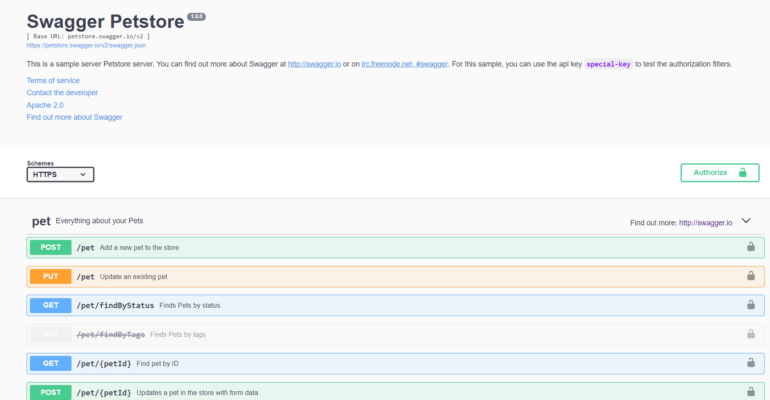Follow Find out more http://swagger.io link in pet header

[x=705, y=223]
